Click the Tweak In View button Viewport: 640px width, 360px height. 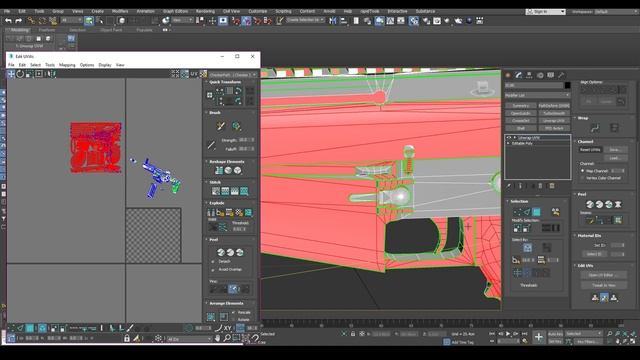(604, 285)
